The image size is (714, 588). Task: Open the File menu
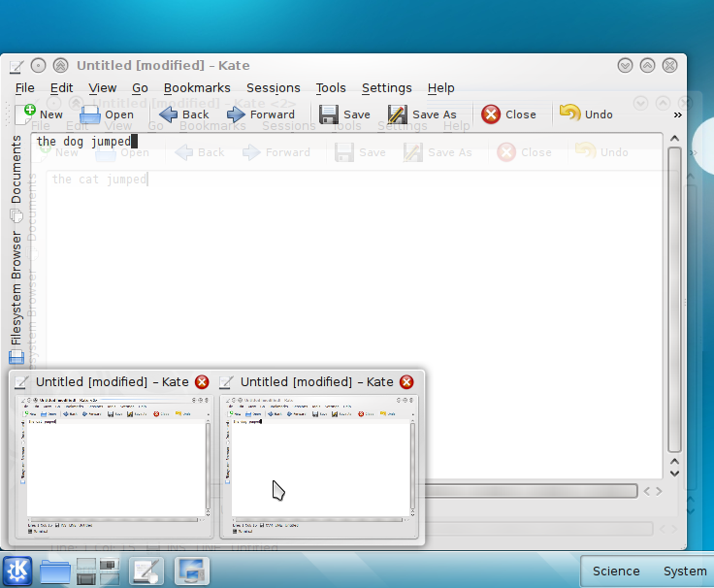point(24,88)
